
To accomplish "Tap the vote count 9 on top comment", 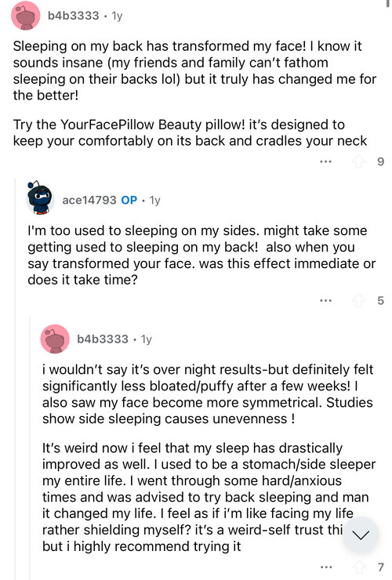I will [380, 161].
